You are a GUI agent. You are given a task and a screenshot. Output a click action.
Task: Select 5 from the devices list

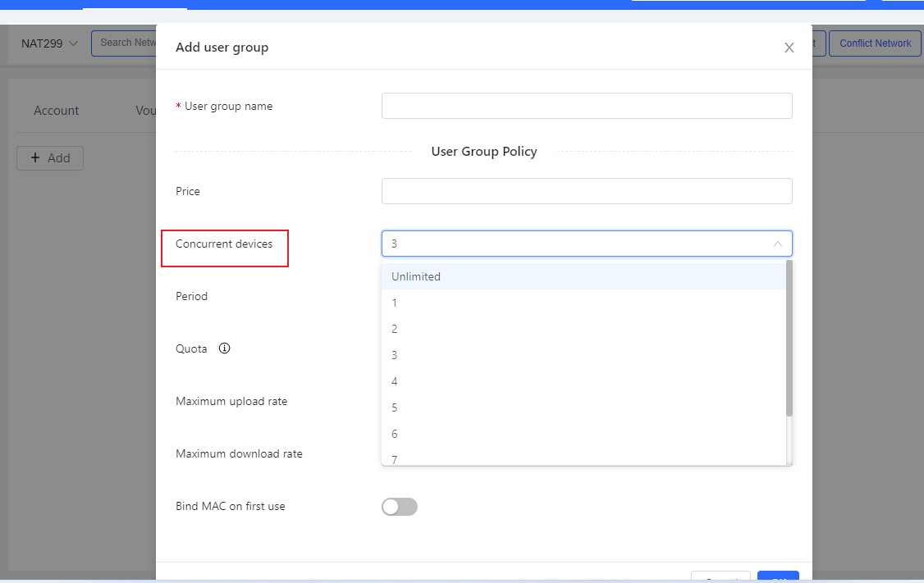[395, 408]
